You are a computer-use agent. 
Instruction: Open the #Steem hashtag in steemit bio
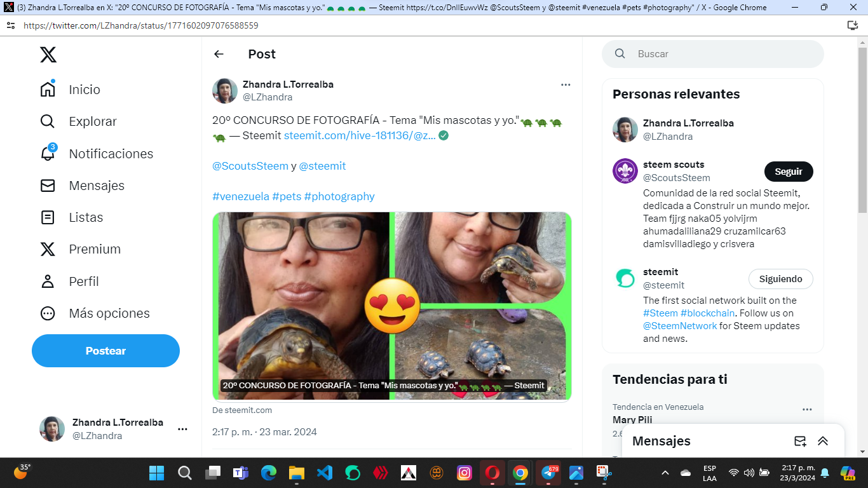[660, 313]
